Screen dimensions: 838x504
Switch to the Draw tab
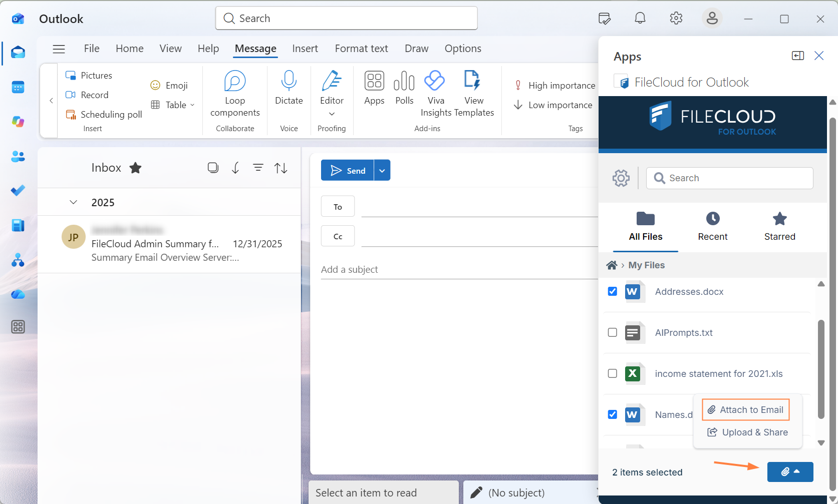[x=417, y=49]
